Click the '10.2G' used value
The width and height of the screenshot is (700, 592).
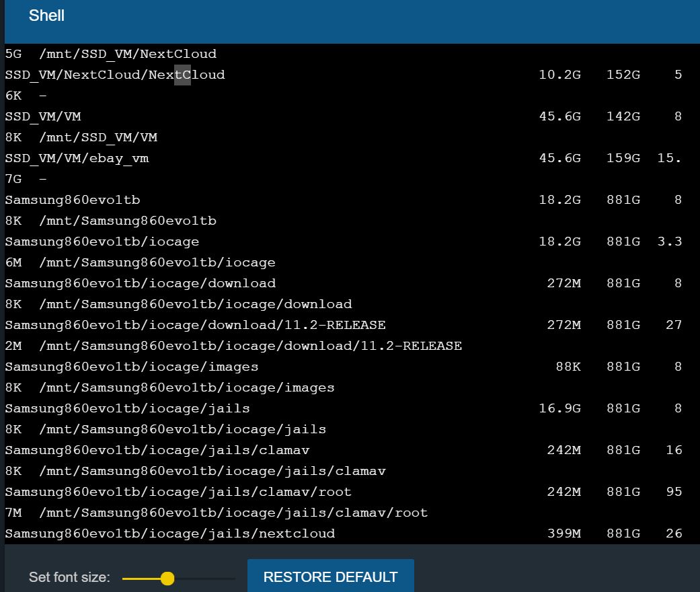(560, 75)
